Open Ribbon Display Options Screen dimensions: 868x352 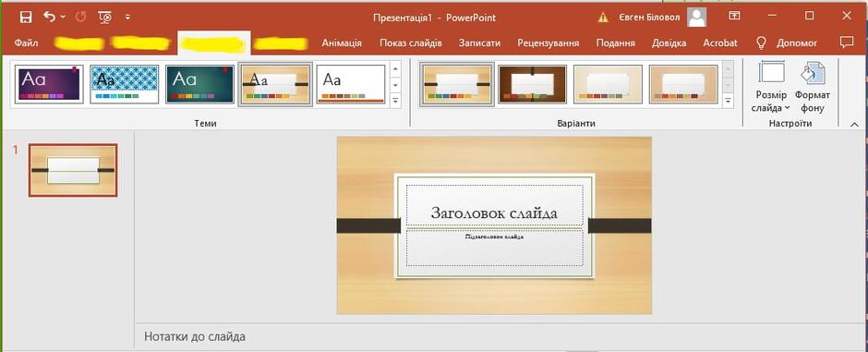735,16
